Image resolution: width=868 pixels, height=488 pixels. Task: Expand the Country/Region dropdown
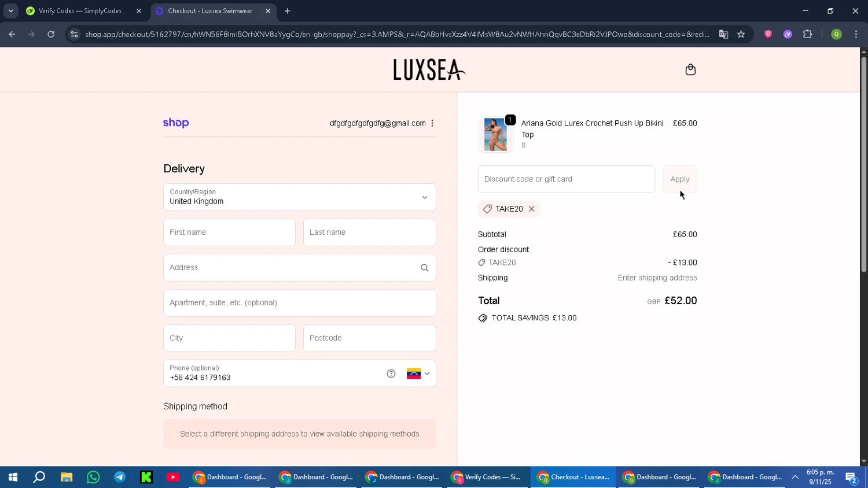pyautogui.click(x=300, y=197)
